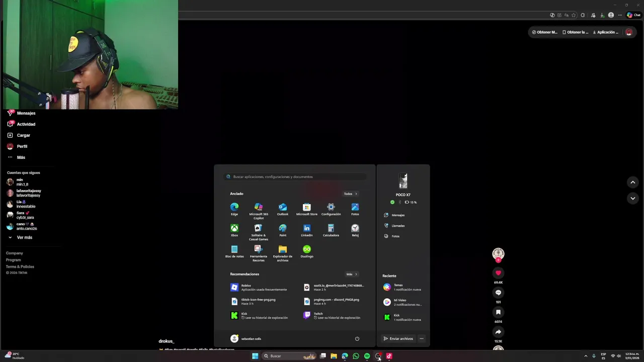Viewport: 644px width, 362px height.
Task: Toggle the red heart like button
Action: [x=498, y=273]
